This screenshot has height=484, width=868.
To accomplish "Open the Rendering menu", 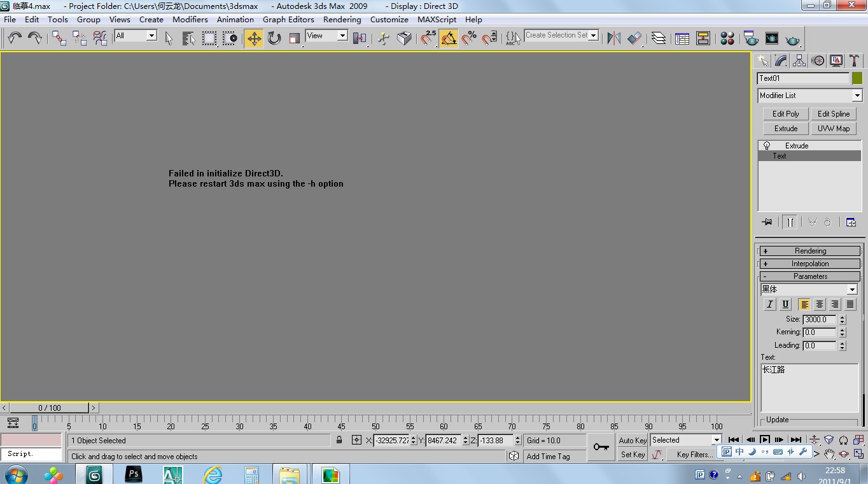I will click(x=342, y=19).
